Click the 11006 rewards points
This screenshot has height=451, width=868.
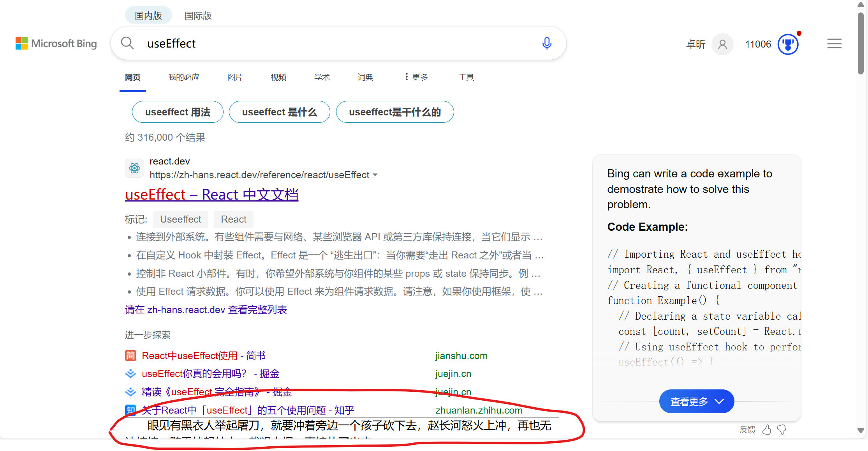click(x=758, y=44)
